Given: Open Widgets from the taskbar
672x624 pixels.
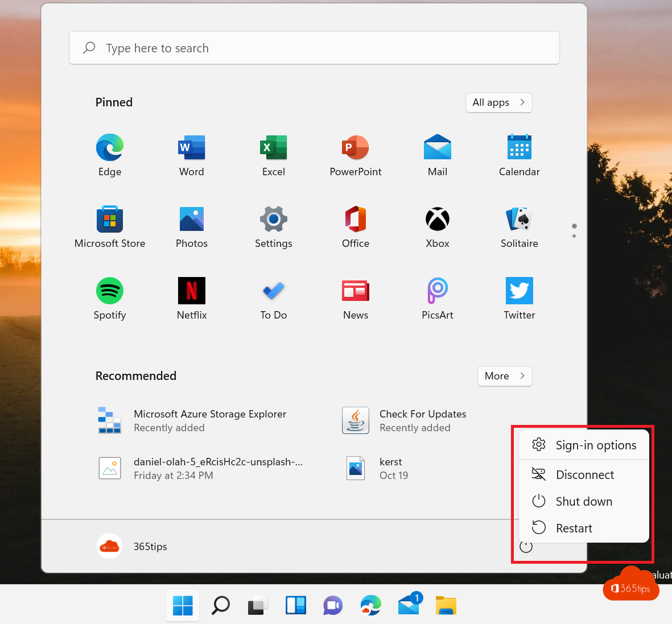Looking at the screenshot, I should click(x=296, y=605).
